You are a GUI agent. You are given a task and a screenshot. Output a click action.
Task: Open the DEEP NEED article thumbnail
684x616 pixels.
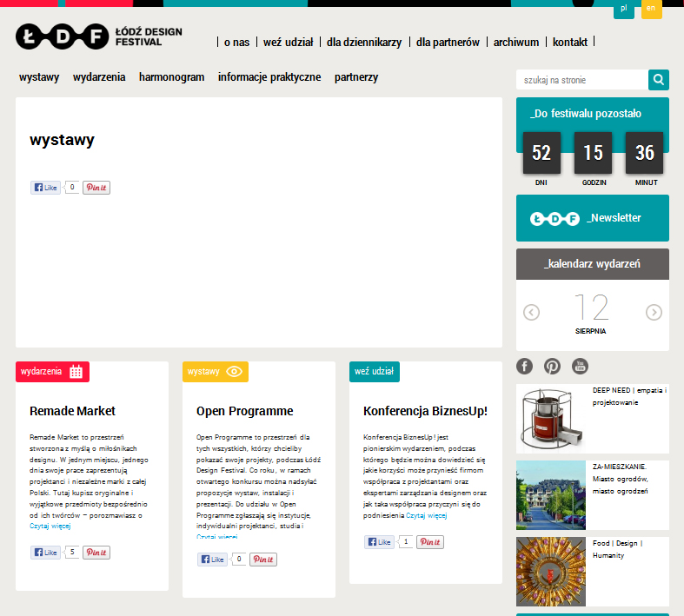(550, 419)
